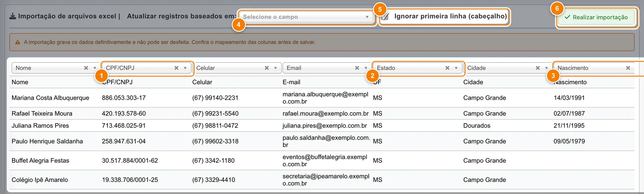The width and height of the screenshot is (644, 194).
Task: Clear the Nome column mapping
Action: [x=86, y=68]
